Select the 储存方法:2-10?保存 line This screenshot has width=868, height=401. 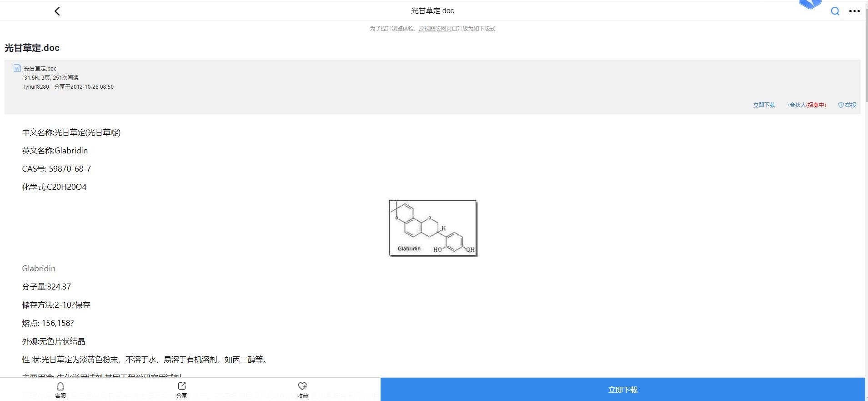[x=56, y=305]
